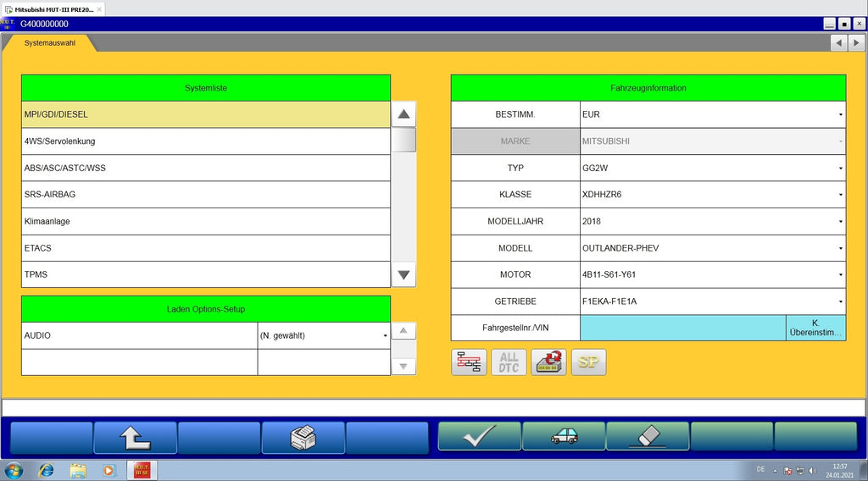This screenshot has width=868, height=481.
Task: Click the printer icon button
Action: pyautogui.click(x=303, y=437)
